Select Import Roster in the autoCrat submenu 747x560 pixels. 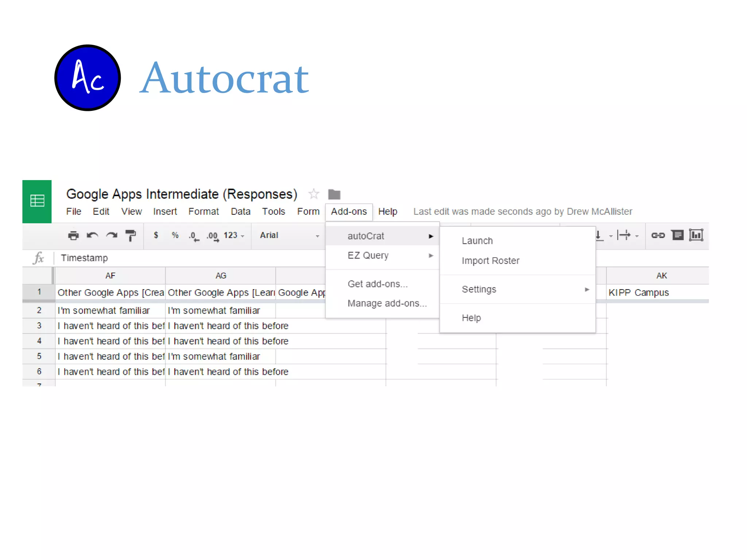click(x=518, y=261)
